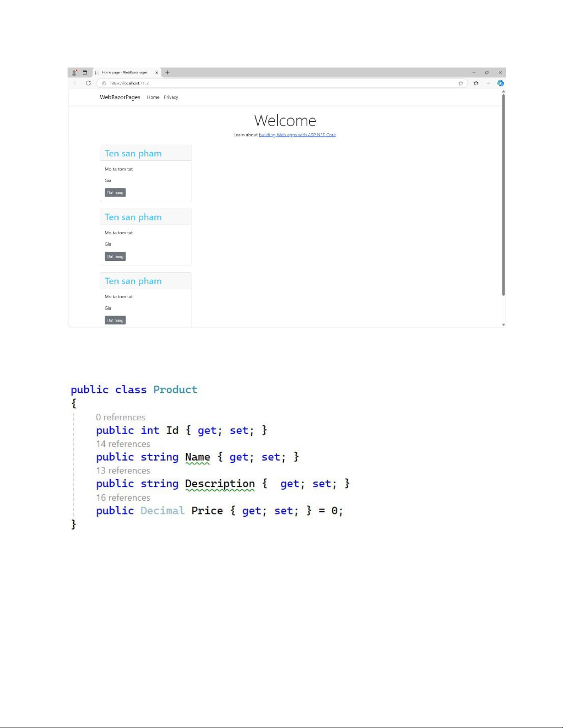
Task: Click the Home navigation link
Action: pos(153,97)
